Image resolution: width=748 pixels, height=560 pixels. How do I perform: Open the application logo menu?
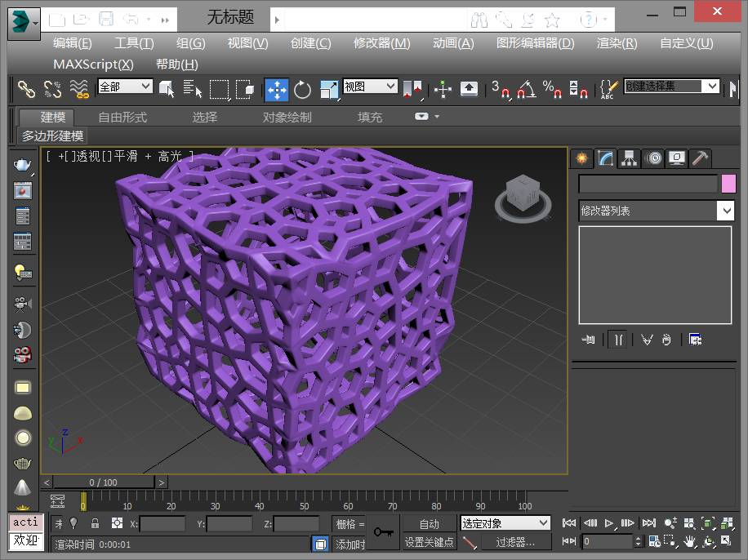[24, 23]
